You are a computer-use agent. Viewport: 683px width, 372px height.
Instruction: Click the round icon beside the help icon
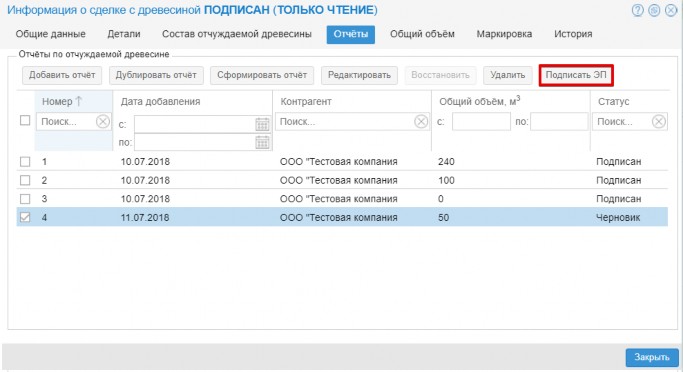pyautogui.click(x=654, y=10)
